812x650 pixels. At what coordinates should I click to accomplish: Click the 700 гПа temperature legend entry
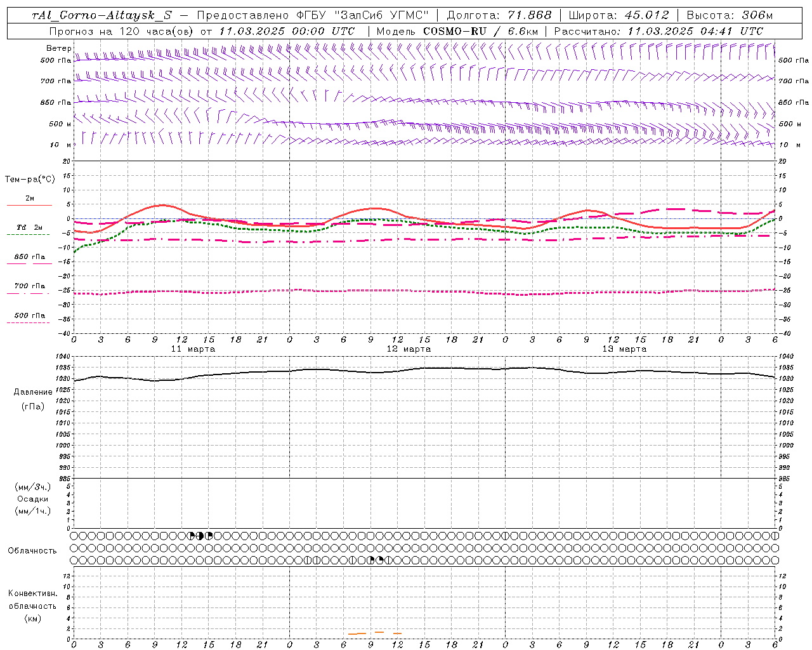(29, 286)
